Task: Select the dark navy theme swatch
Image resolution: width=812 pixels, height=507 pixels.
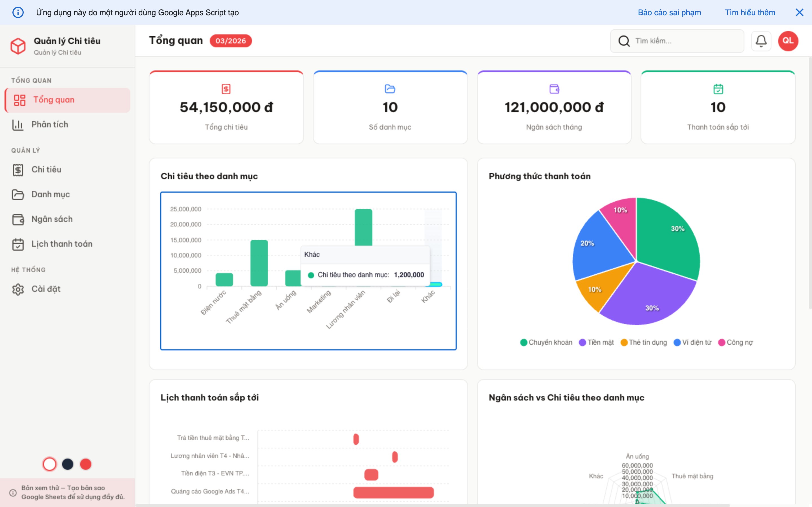Action: 67,464
